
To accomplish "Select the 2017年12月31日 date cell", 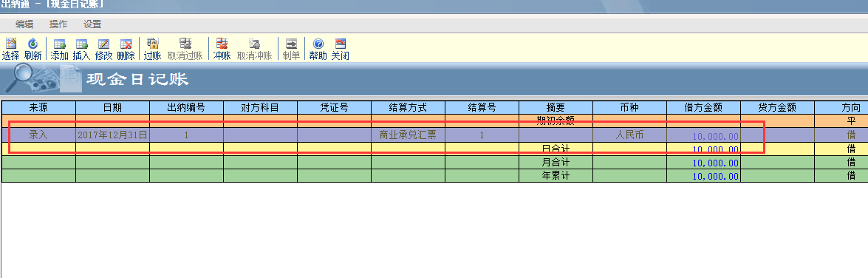I will pyautogui.click(x=112, y=135).
